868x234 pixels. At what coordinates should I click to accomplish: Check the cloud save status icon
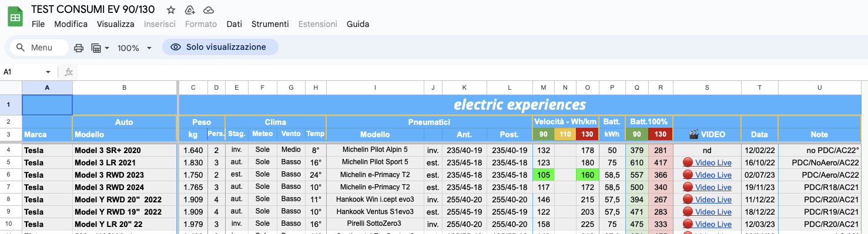(x=208, y=9)
